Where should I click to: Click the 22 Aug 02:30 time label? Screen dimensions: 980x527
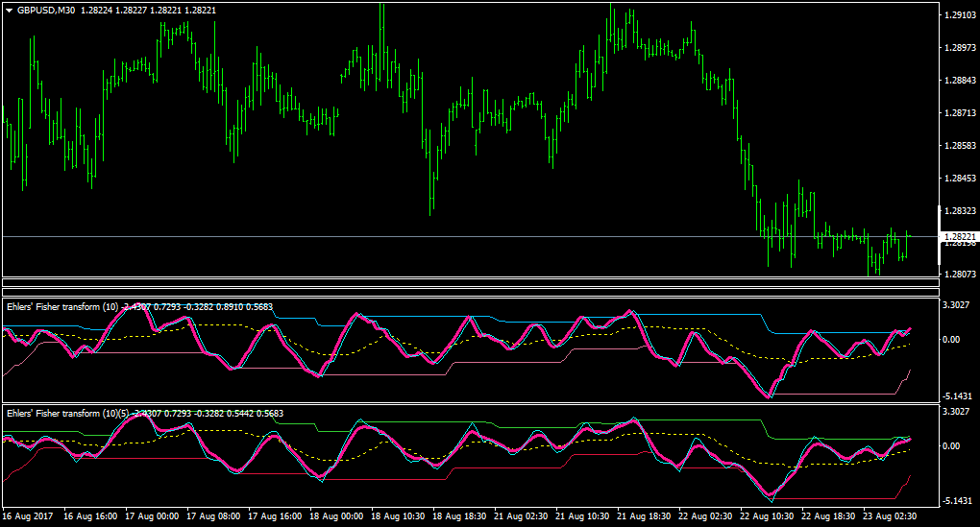click(x=705, y=516)
